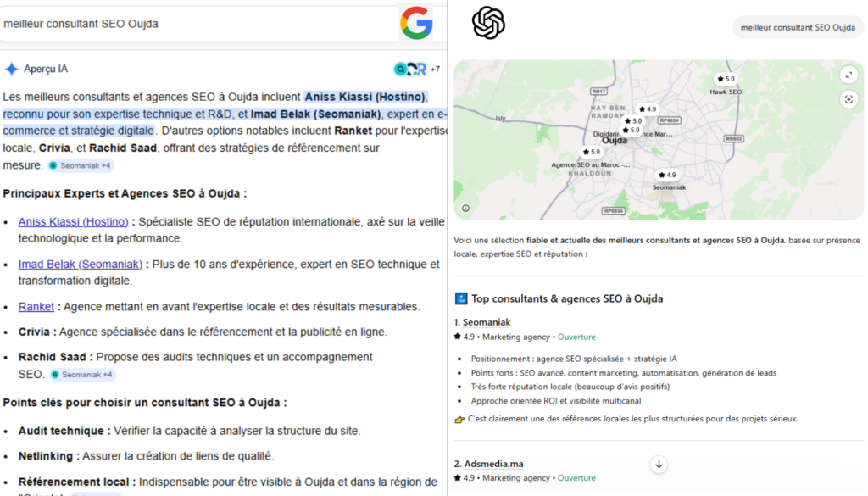The width and height of the screenshot is (868, 496).
Task: Click the map info icon
Action: [x=465, y=208]
